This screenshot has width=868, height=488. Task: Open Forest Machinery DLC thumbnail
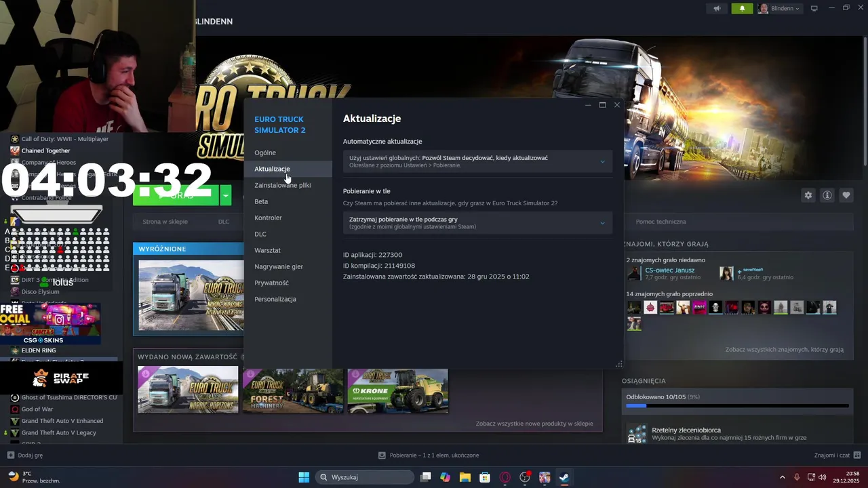[x=293, y=391]
